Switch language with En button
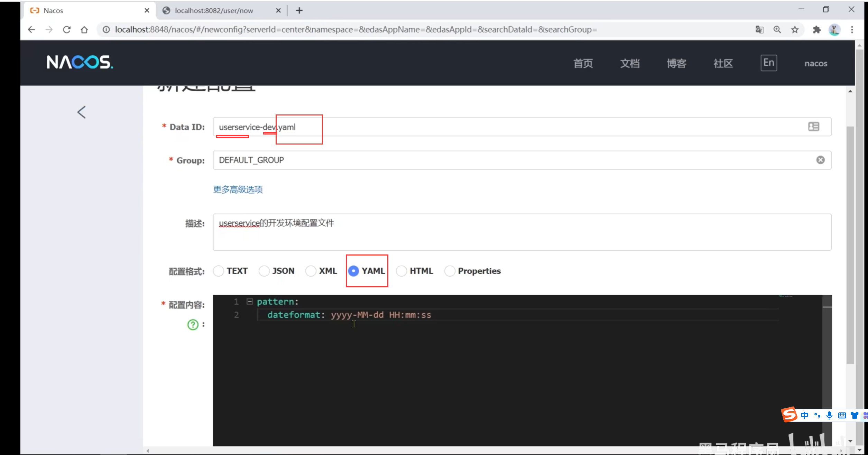Screen dimensions: 868x455 [x=768, y=63]
